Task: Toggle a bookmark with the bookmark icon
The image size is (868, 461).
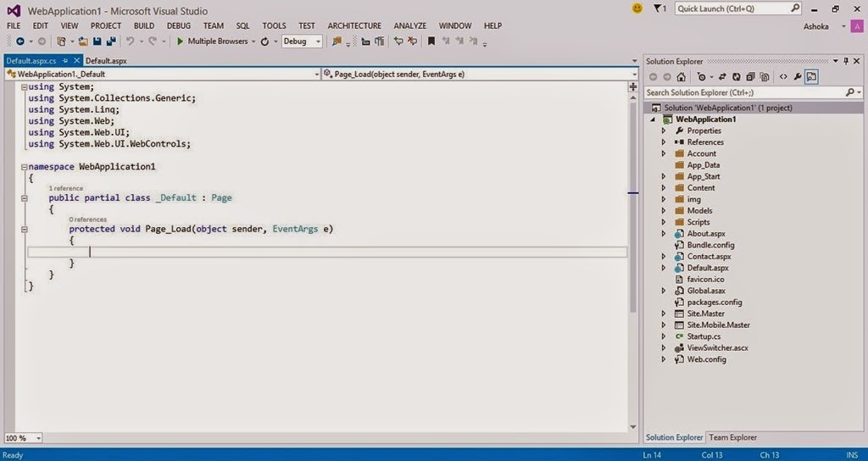Action: click(431, 42)
